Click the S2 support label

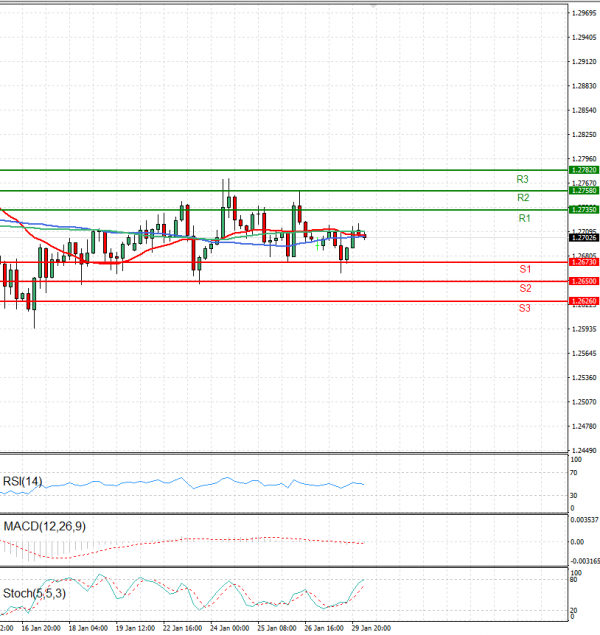click(525, 288)
